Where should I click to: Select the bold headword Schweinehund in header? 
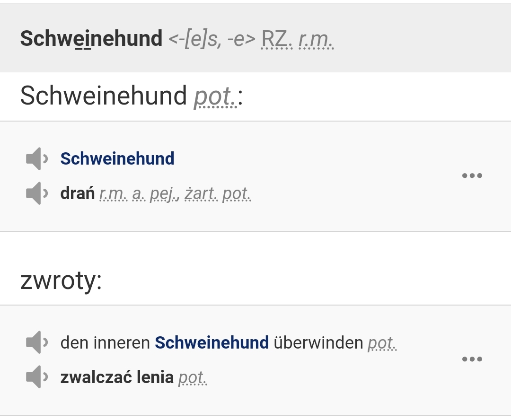[x=91, y=38]
